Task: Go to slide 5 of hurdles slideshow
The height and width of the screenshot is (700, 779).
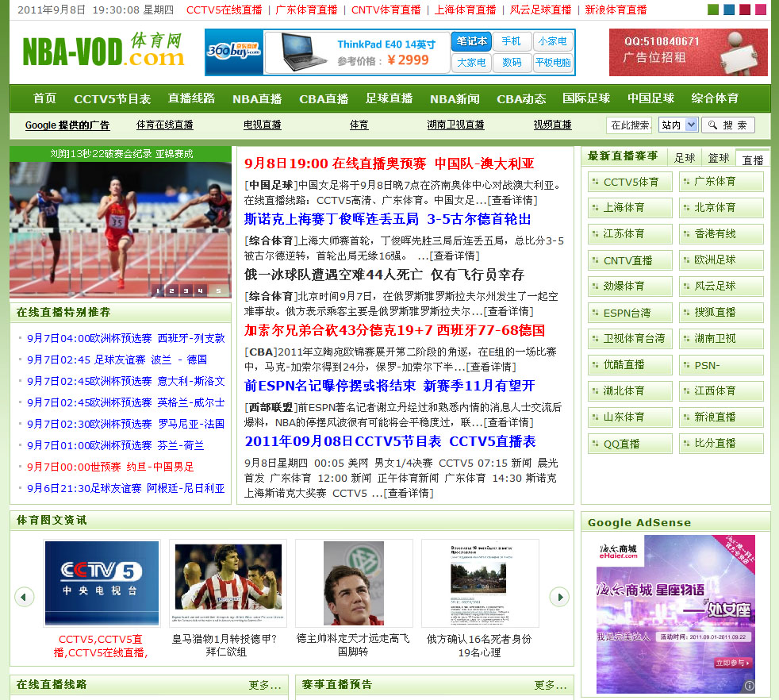Action: click(218, 290)
